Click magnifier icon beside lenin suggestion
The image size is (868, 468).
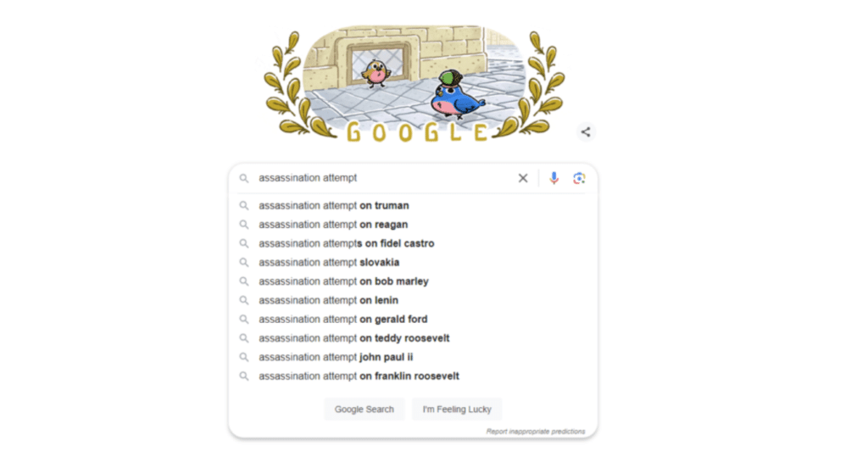click(244, 300)
